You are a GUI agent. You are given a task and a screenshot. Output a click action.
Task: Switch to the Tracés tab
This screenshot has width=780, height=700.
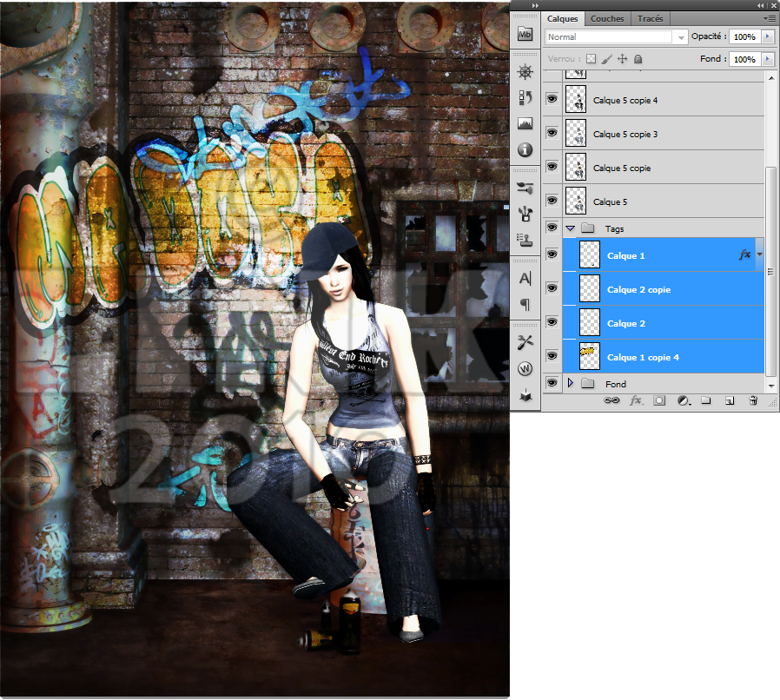pos(650,18)
